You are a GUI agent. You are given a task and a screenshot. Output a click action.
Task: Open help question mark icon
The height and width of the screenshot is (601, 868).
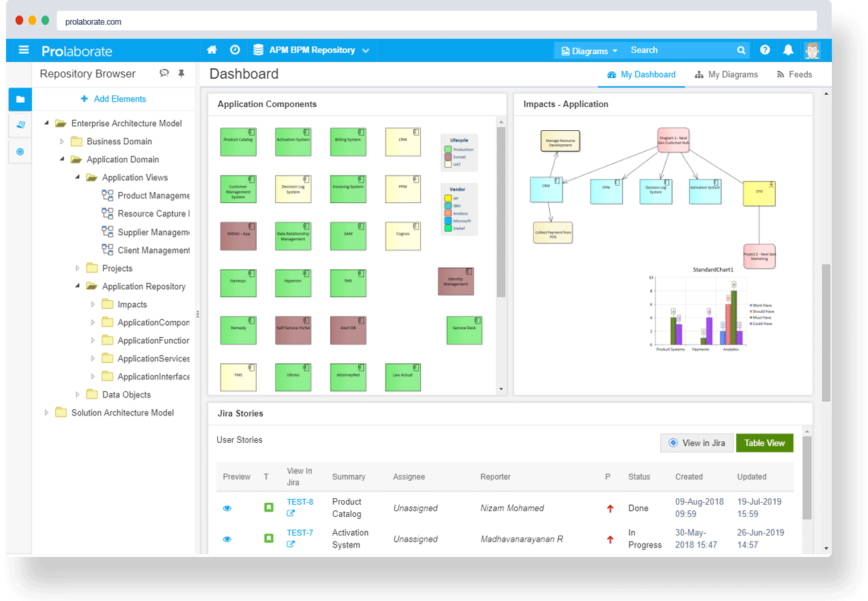[765, 50]
